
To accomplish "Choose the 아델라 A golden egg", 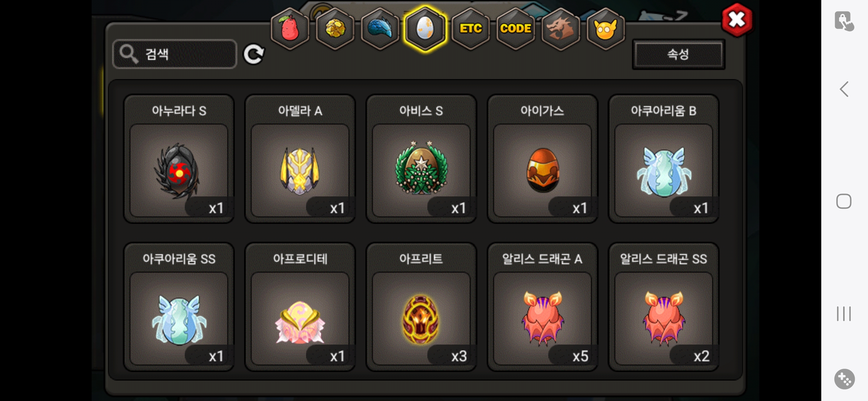I will (x=300, y=159).
